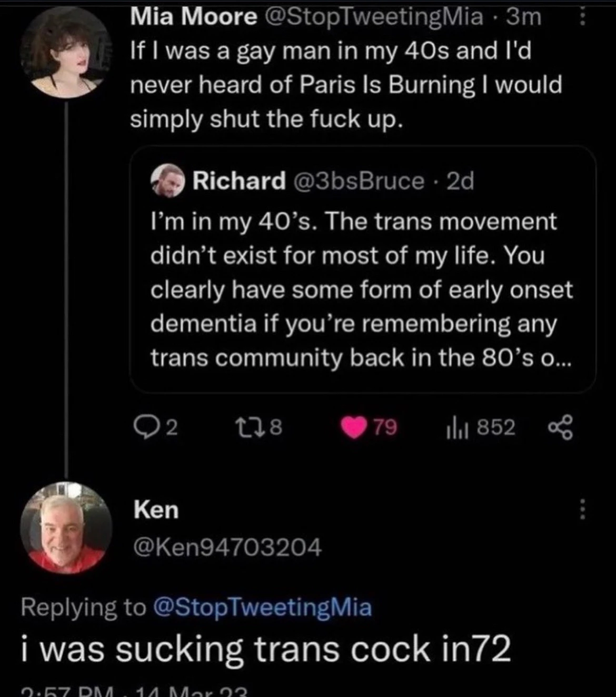Open more options on Mia Moore's tweet

583,19
